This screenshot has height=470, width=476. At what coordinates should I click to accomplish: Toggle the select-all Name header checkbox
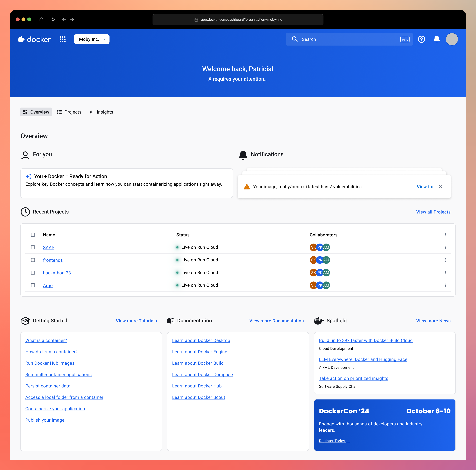(x=33, y=235)
